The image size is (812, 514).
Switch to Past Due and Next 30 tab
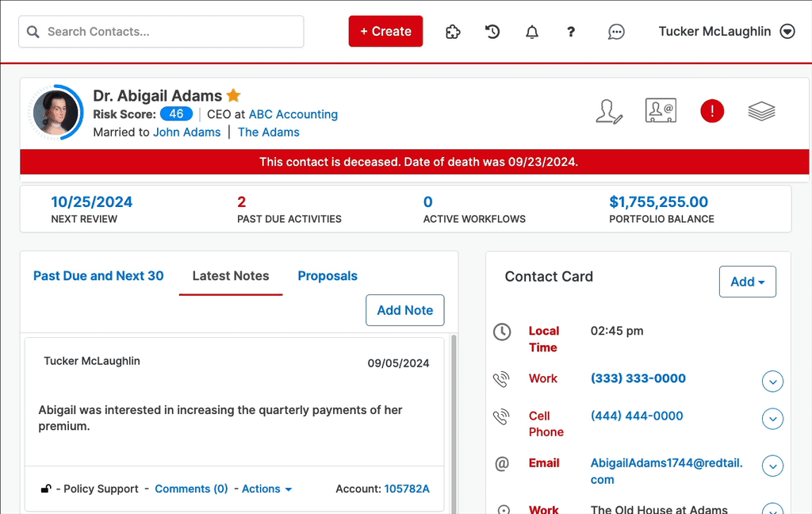pyautogui.click(x=98, y=276)
